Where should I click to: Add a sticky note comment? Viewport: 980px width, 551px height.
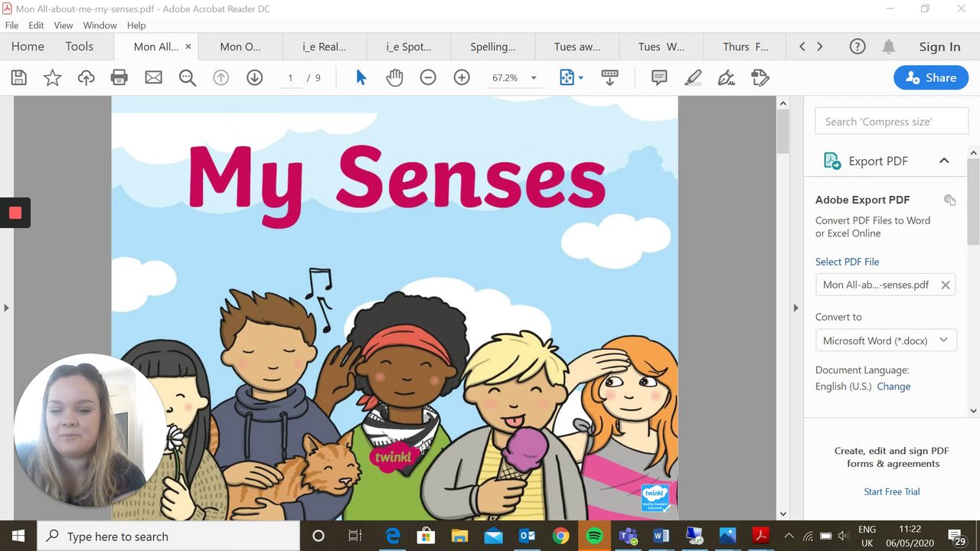tap(659, 77)
